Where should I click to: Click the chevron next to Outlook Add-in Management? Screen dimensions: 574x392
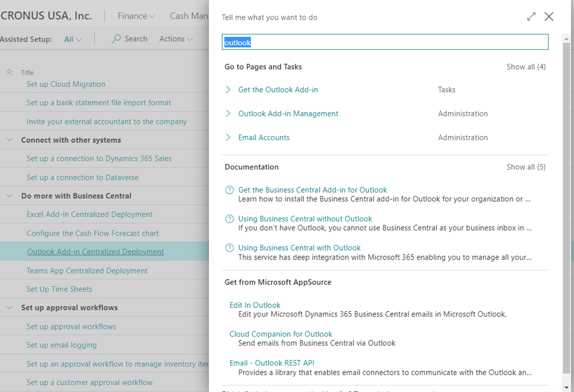[228, 114]
